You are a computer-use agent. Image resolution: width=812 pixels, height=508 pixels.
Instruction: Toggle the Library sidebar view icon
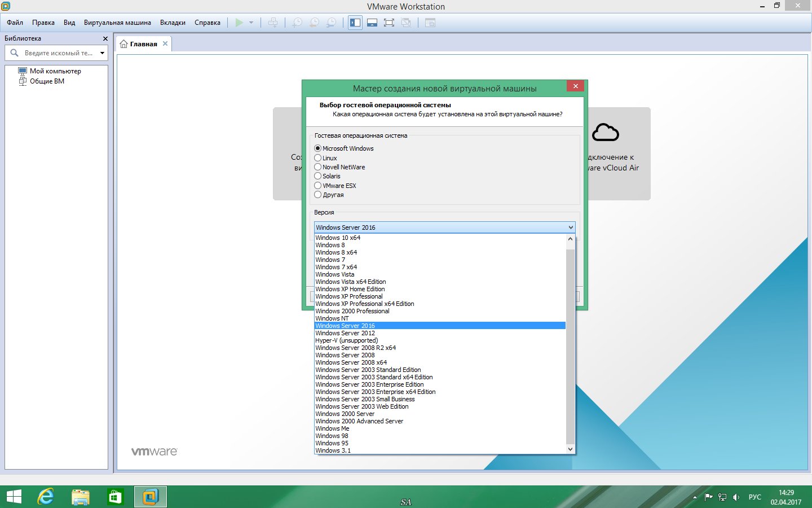click(x=355, y=23)
